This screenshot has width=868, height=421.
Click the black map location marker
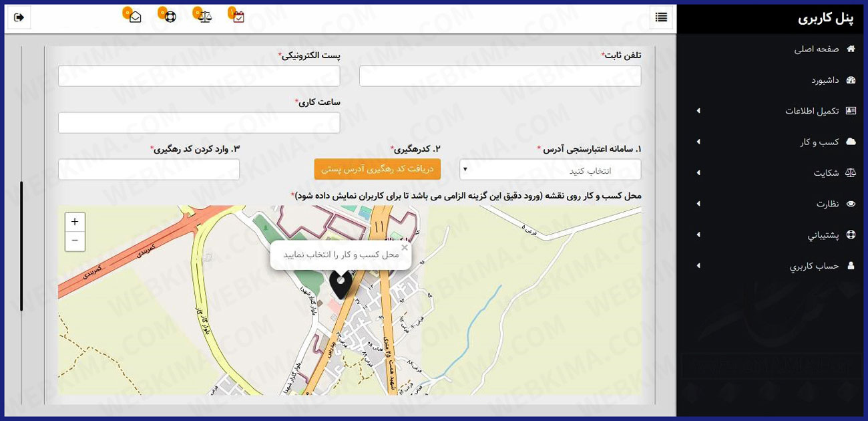point(341,285)
